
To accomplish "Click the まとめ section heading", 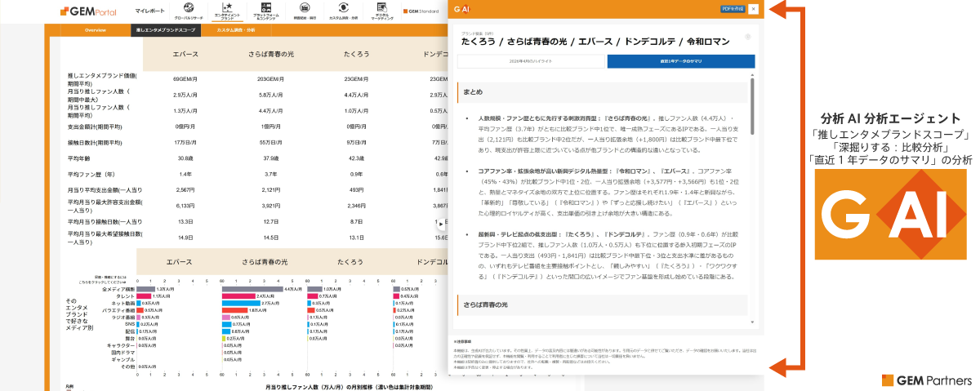I will click(603, 91).
